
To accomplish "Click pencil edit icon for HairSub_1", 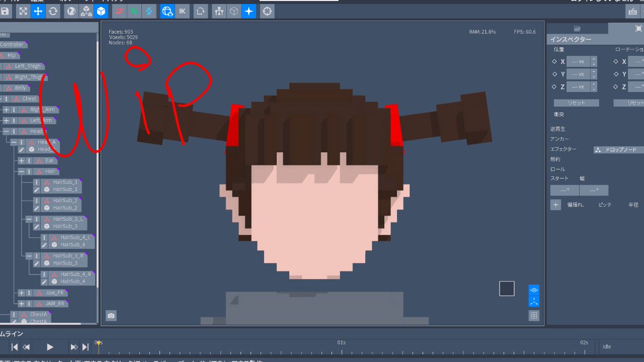I will [x=36, y=189].
